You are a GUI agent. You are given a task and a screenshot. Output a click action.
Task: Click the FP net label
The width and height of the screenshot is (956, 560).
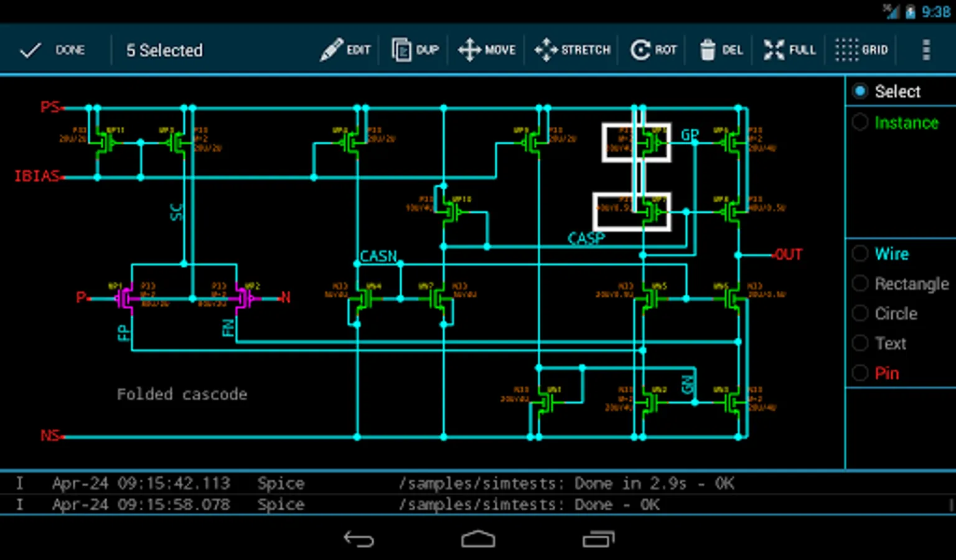click(x=124, y=332)
